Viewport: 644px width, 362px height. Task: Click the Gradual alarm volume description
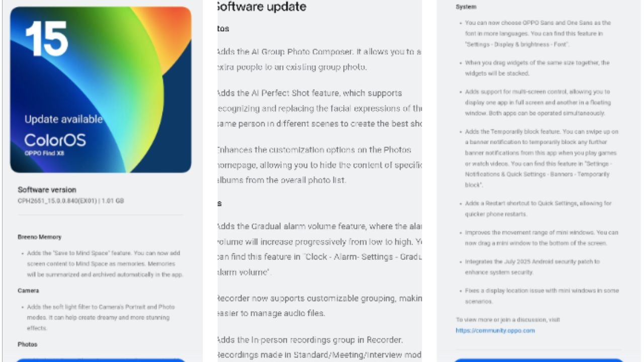coord(318,250)
